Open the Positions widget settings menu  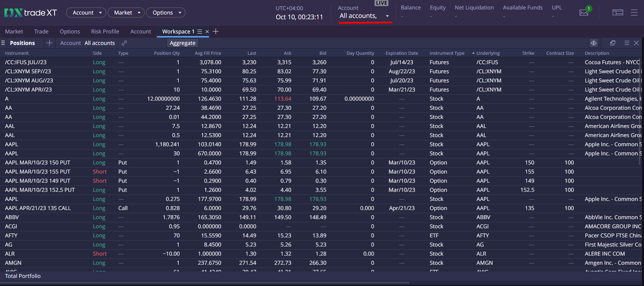tap(626, 43)
